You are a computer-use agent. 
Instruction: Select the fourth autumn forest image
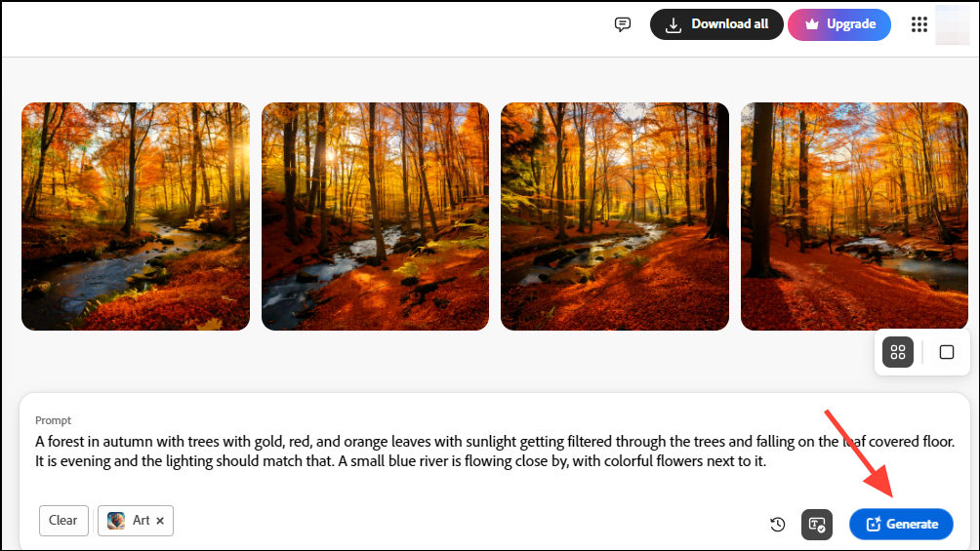pyautogui.click(x=854, y=216)
